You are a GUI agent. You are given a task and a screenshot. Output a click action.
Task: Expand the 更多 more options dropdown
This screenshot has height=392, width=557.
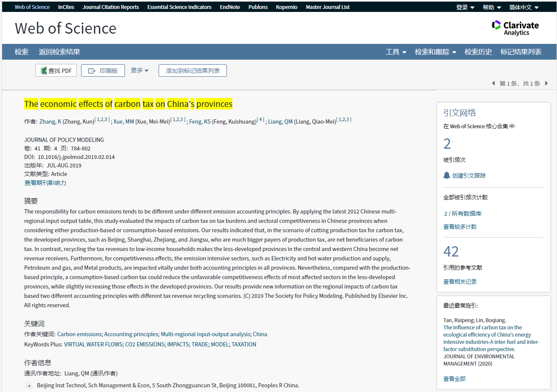coord(139,70)
